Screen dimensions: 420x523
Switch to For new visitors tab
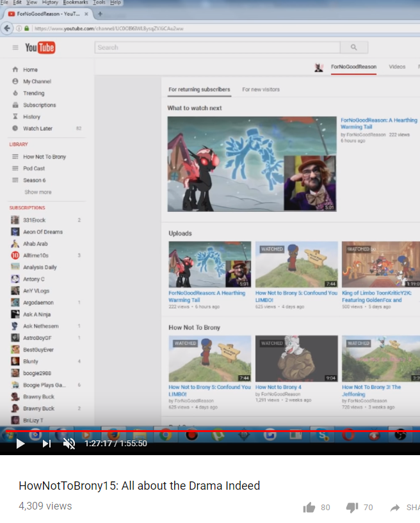click(261, 90)
